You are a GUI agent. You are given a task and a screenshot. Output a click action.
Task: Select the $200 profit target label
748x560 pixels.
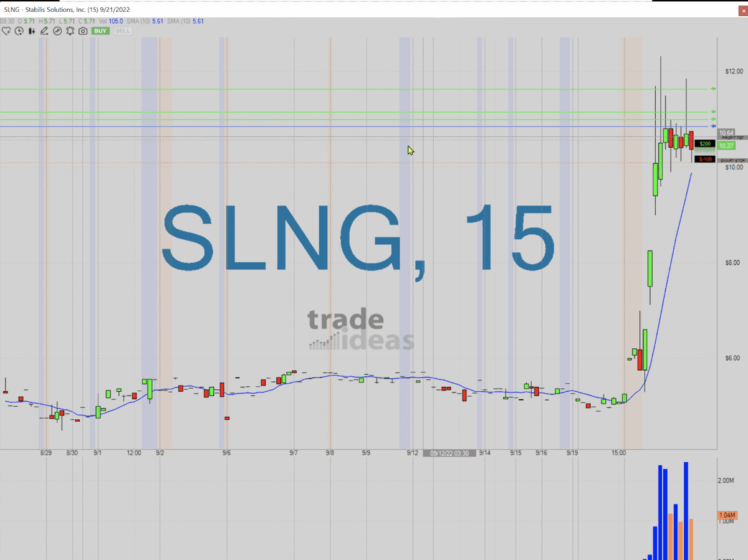(x=705, y=144)
